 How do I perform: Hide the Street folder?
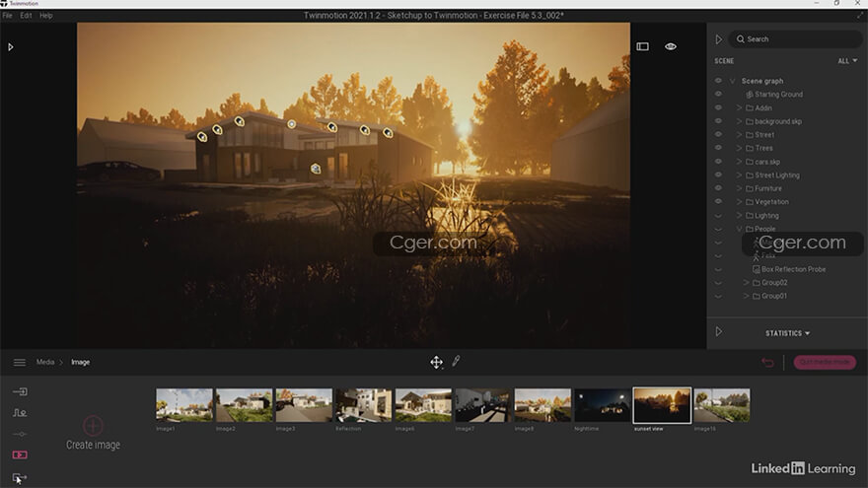pyautogui.click(x=718, y=134)
